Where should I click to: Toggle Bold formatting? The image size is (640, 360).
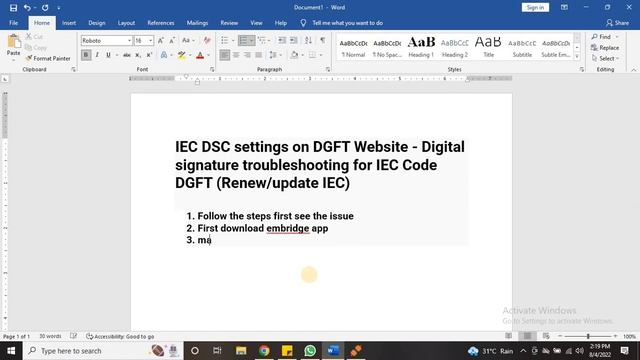86,55
